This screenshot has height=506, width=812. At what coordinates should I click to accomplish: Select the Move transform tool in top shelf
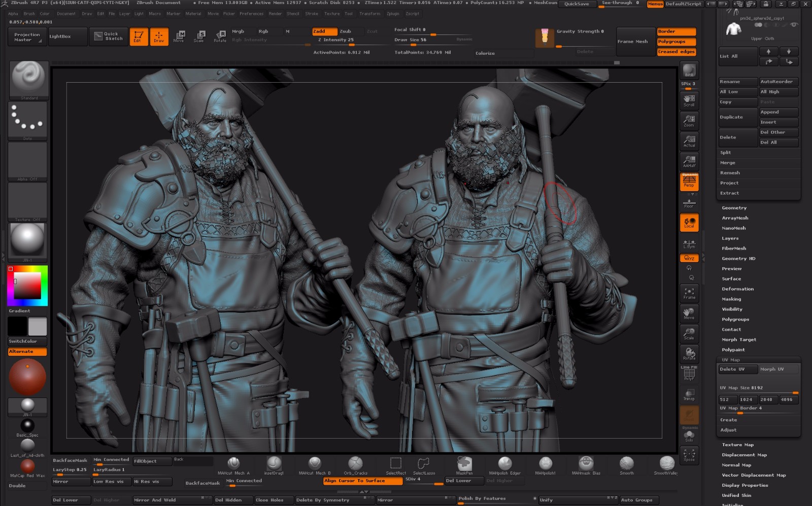point(179,37)
